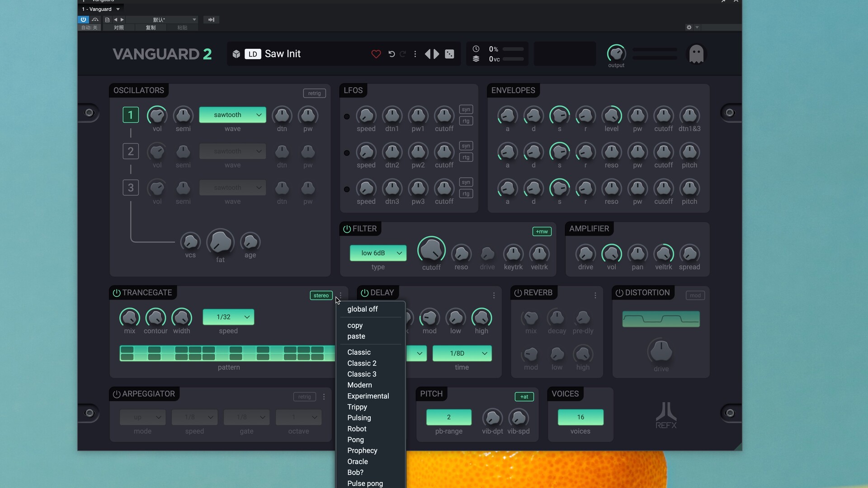
Task: Open Delay time 1/8D dropdown
Action: tap(462, 353)
